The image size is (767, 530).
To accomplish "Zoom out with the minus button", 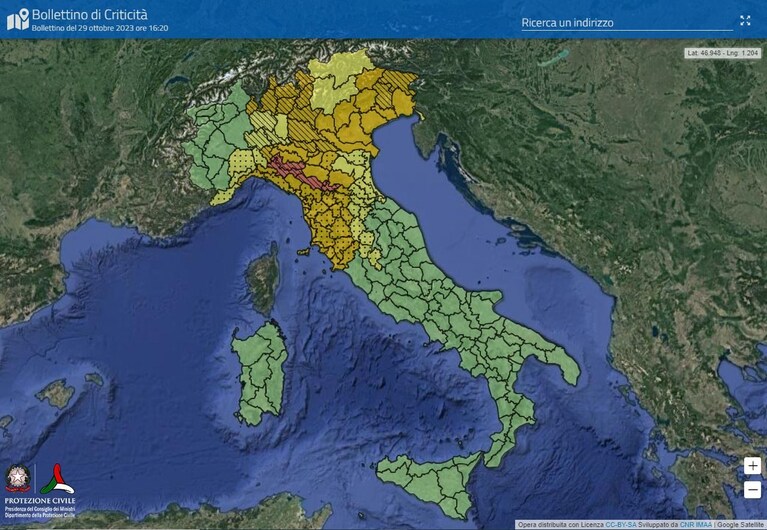I will tap(752, 489).
